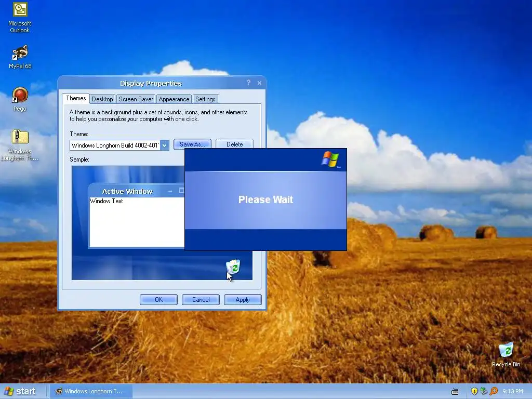Screen dimensions: 532x399
Task: Open the Theme dropdown arrow
Action: point(165,145)
